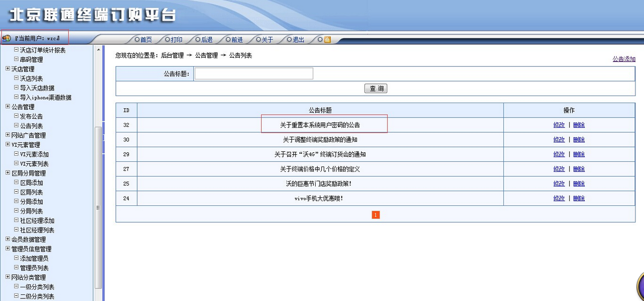This screenshot has height=301, width=644.
Task: Toggle the 管理员信息管理 tree node expander
Action: (8, 248)
